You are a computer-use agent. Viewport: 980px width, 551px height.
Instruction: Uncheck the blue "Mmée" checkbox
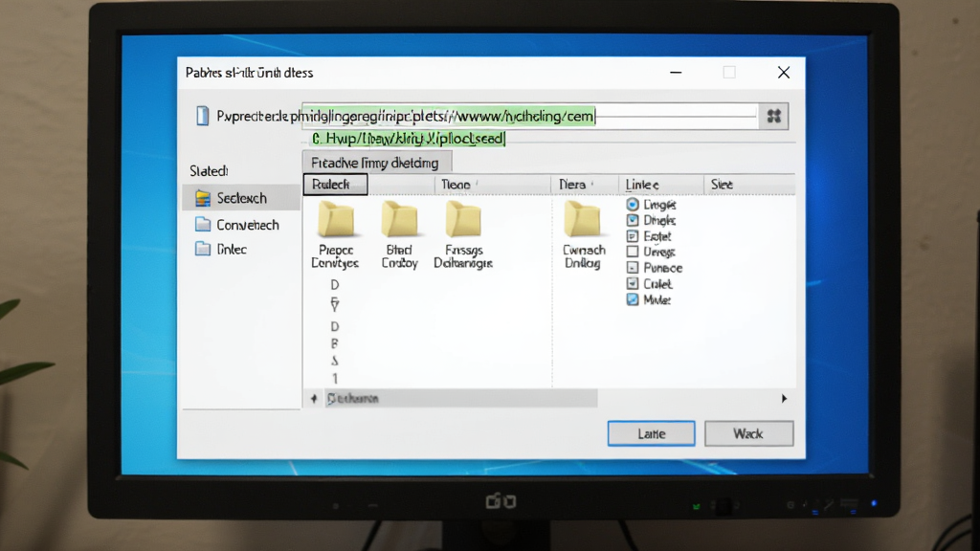pos(633,299)
